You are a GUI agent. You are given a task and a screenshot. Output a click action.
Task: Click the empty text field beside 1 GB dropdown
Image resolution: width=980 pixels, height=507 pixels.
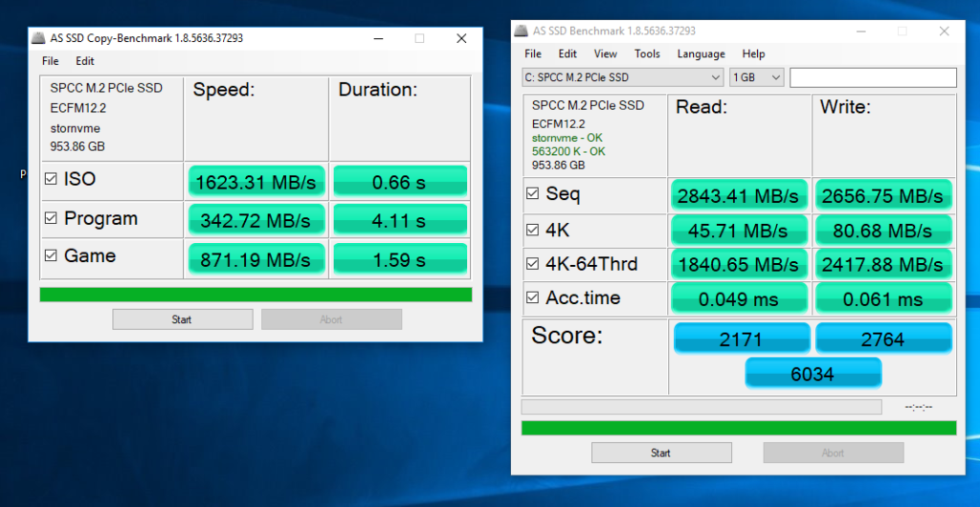872,77
